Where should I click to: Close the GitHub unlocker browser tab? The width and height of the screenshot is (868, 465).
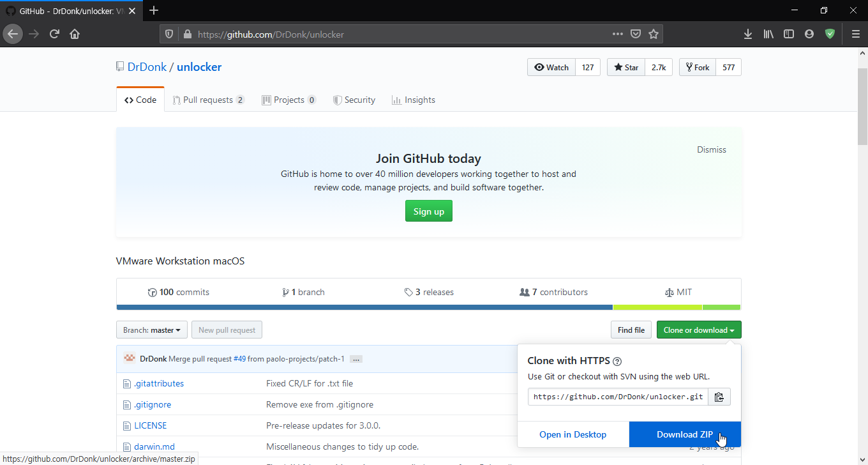point(132,11)
